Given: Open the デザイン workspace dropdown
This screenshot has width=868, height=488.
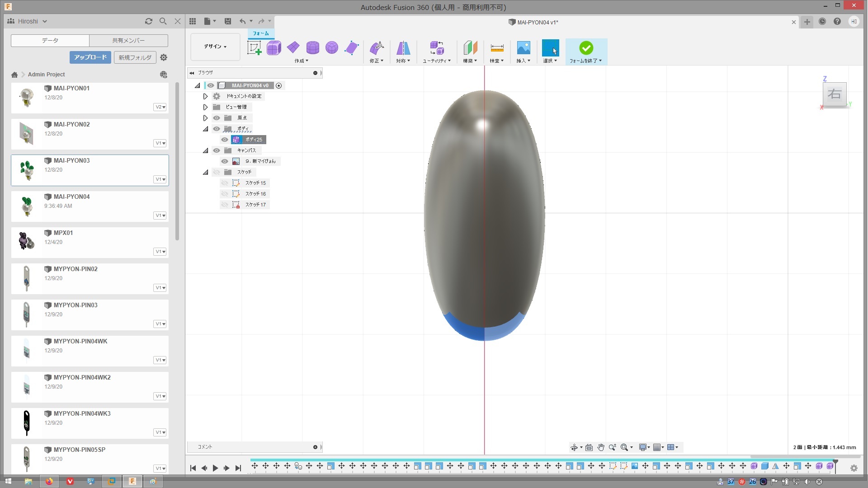Looking at the screenshot, I should (x=215, y=47).
